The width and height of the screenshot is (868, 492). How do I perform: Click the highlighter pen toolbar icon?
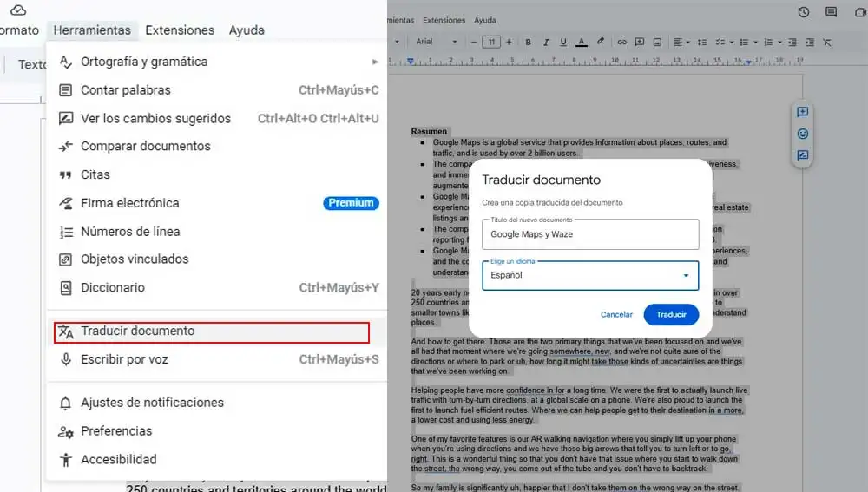(600, 42)
